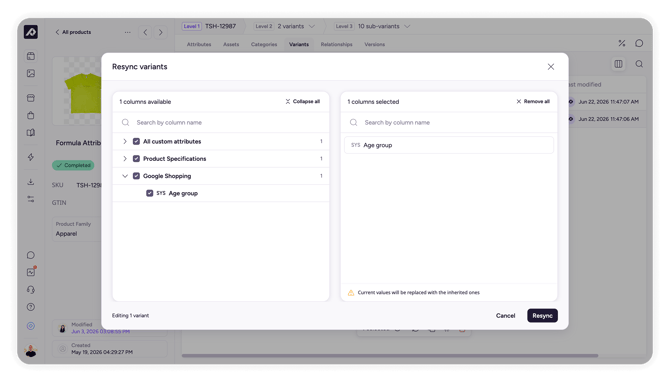This screenshot has height=382, width=670.
Task: Toggle All custom attributes checkbox
Action: pyautogui.click(x=136, y=141)
